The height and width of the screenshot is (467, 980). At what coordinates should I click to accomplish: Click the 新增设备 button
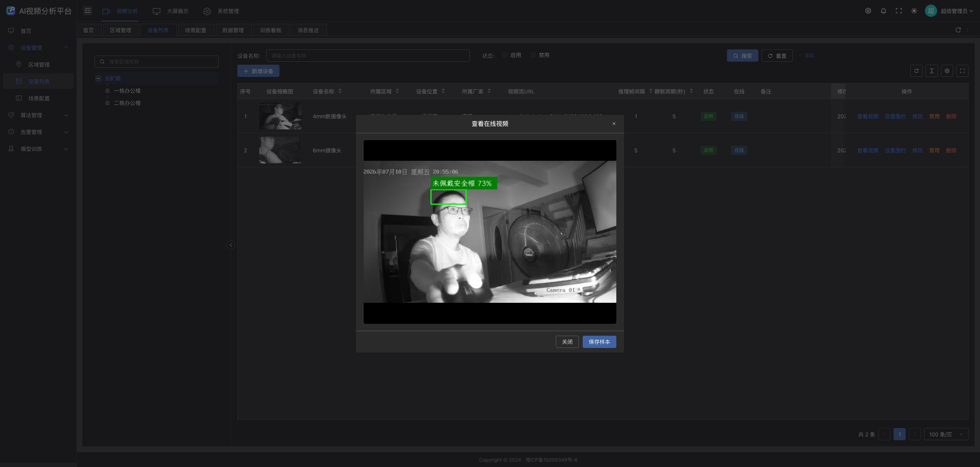(258, 71)
